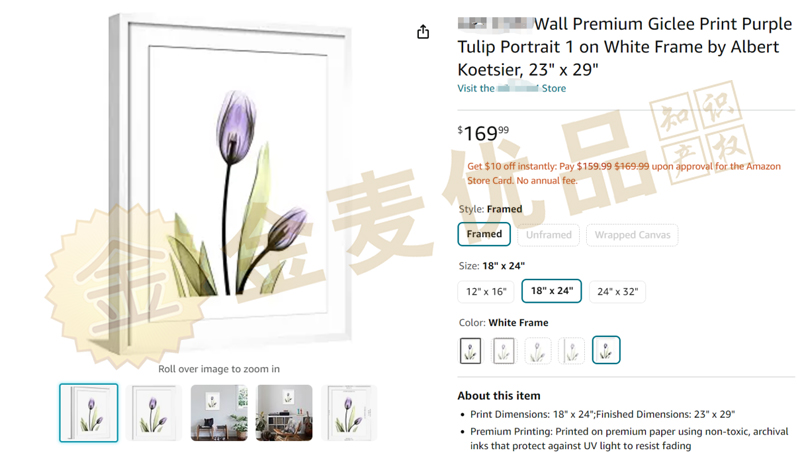Screen dimensions: 800x452
Task: Choose the selected White Frame swatch
Action: (x=606, y=350)
